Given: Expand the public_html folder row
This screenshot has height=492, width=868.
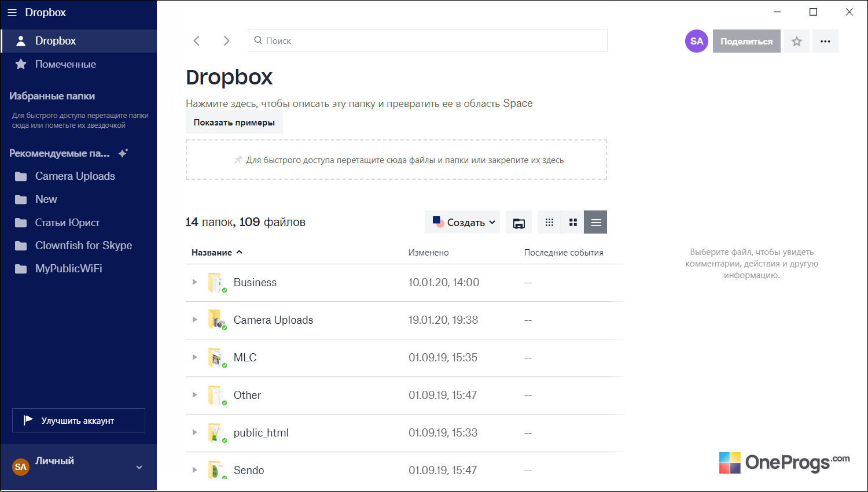Looking at the screenshot, I should [x=195, y=432].
